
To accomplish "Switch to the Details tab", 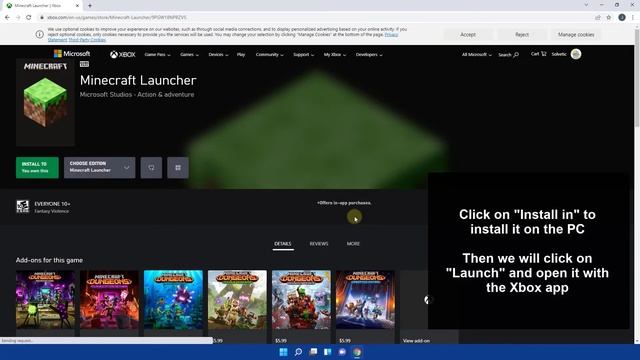I will [283, 244].
